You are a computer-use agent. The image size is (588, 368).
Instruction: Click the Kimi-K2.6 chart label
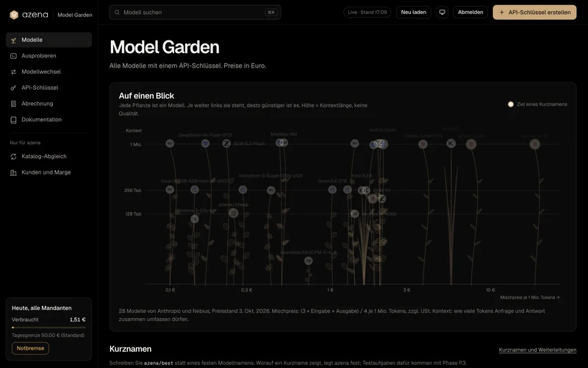(362, 176)
